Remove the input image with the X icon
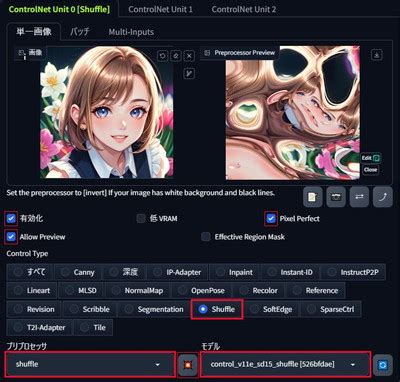Viewport: 400px width, 382px height. point(189,56)
